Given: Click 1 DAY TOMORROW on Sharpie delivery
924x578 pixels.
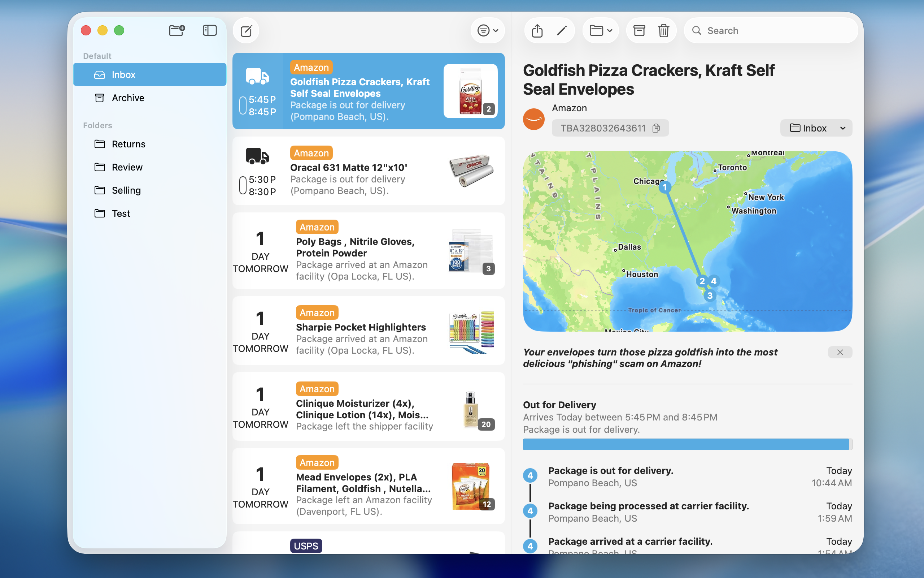Looking at the screenshot, I should 260,331.
